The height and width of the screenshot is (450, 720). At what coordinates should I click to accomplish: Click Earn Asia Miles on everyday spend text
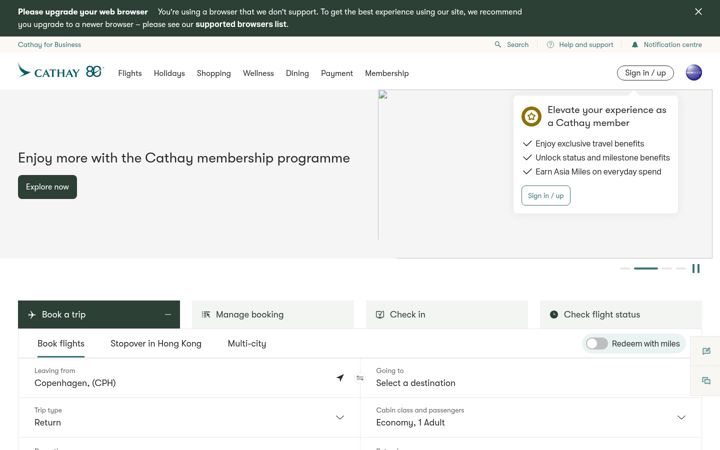(598, 172)
